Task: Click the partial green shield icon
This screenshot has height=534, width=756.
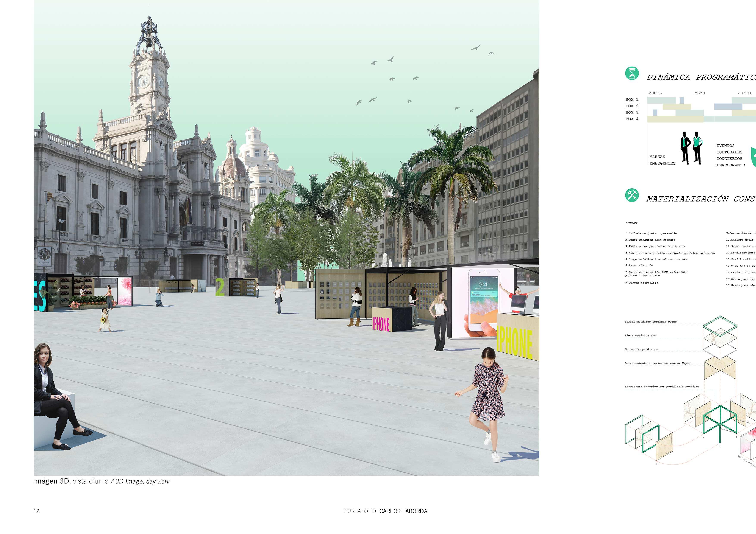Action: 753,157
